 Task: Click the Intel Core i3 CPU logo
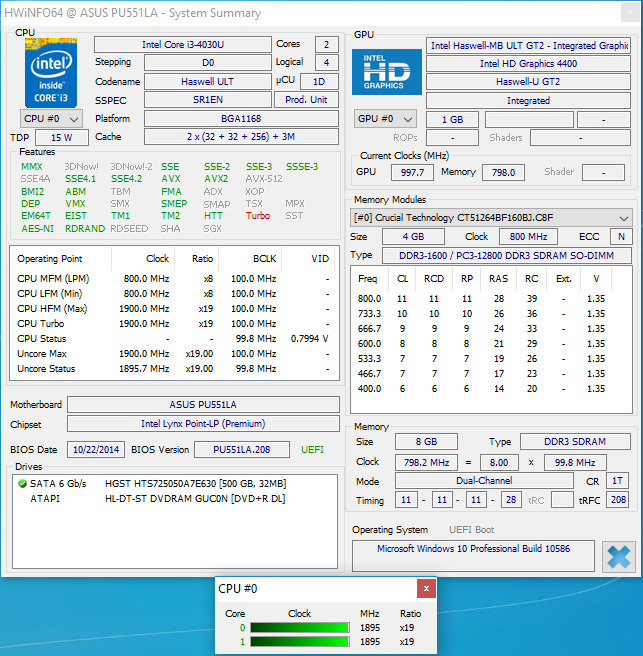point(51,73)
